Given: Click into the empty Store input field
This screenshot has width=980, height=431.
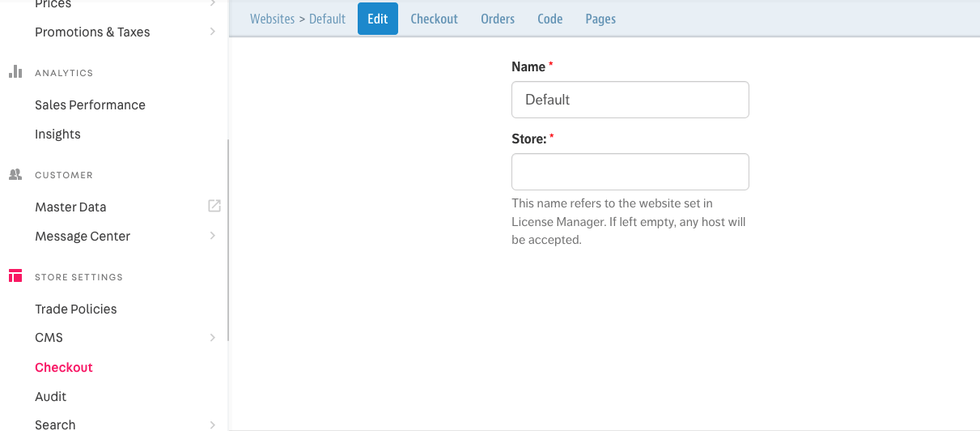Looking at the screenshot, I should coord(630,172).
